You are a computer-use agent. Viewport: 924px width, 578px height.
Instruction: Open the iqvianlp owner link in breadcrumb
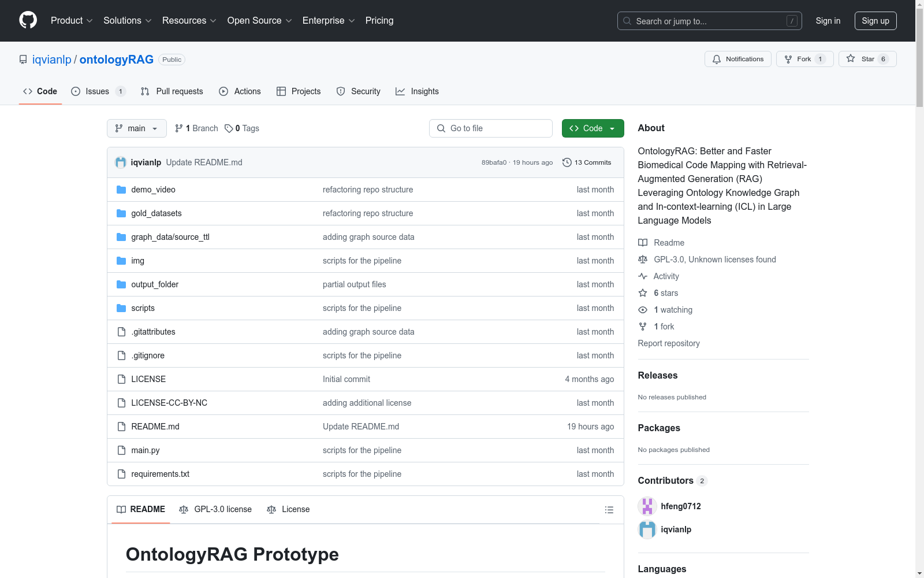pyautogui.click(x=52, y=60)
